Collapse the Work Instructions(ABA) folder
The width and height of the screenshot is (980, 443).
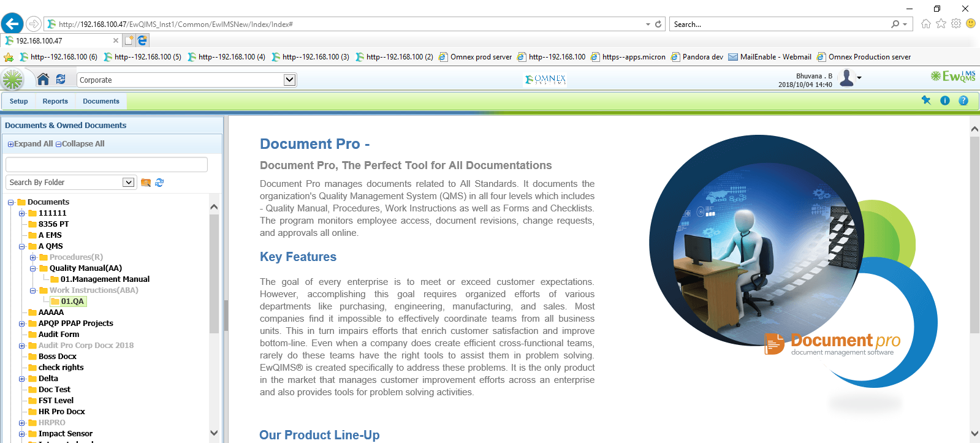32,290
